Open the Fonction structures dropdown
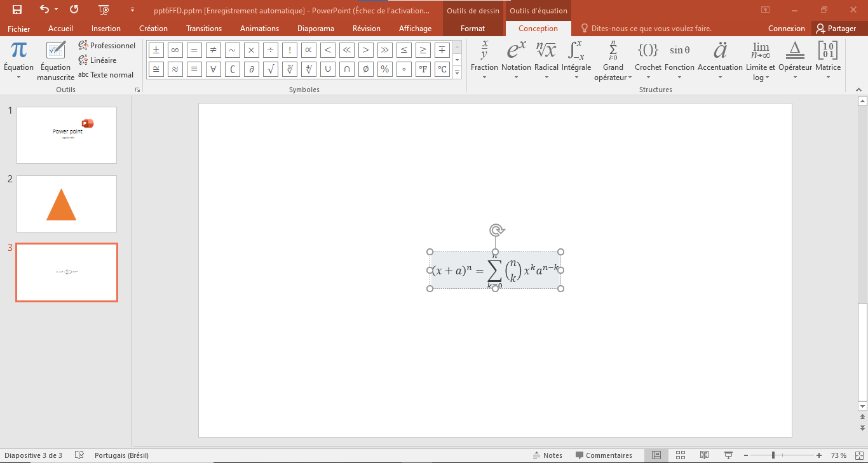This screenshot has width=868, height=463. [679, 61]
